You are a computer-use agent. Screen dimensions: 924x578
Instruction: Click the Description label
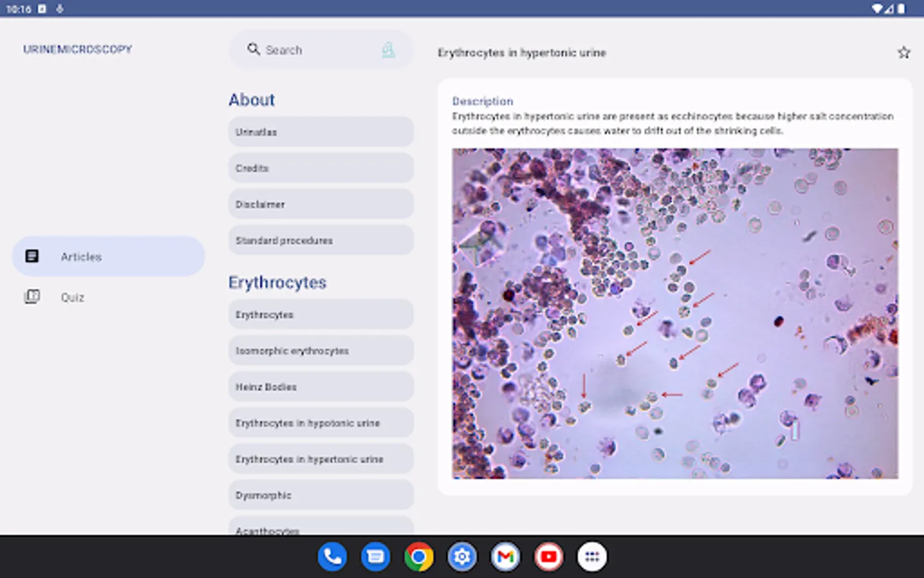coord(483,101)
